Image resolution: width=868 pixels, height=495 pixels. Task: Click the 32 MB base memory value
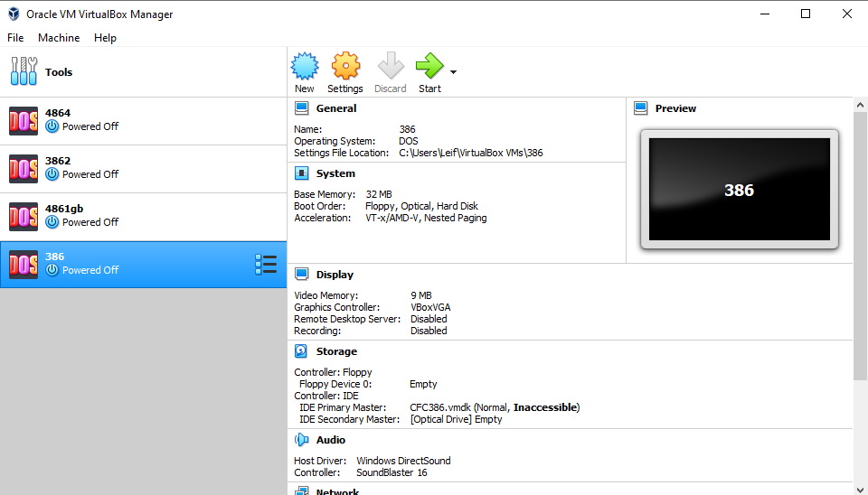(379, 194)
